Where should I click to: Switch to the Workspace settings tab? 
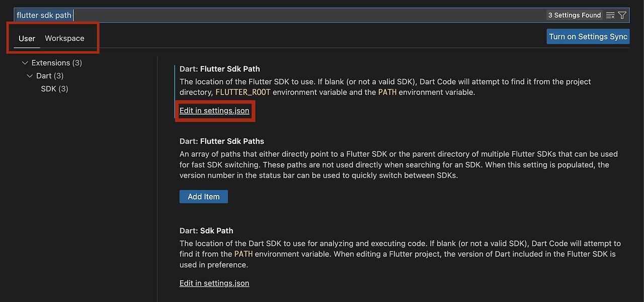click(64, 38)
